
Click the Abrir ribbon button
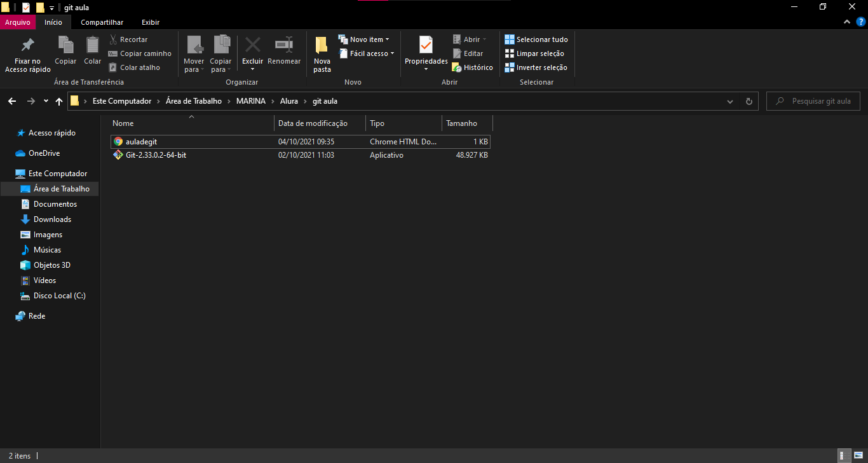pyautogui.click(x=470, y=39)
